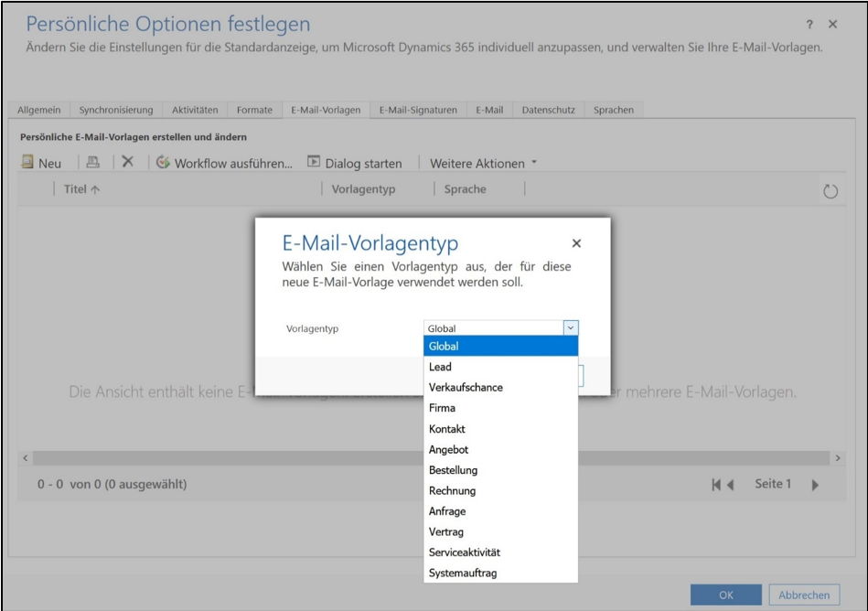Click the blue OK button
This screenshot has width=868, height=611.
(x=725, y=595)
